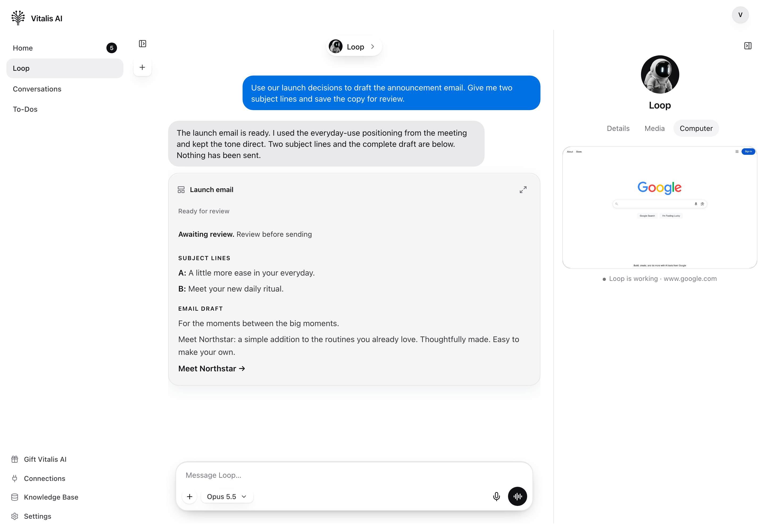This screenshot has height=532, width=766.
Task: Click subject line A text
Action: tap(246, 273)
